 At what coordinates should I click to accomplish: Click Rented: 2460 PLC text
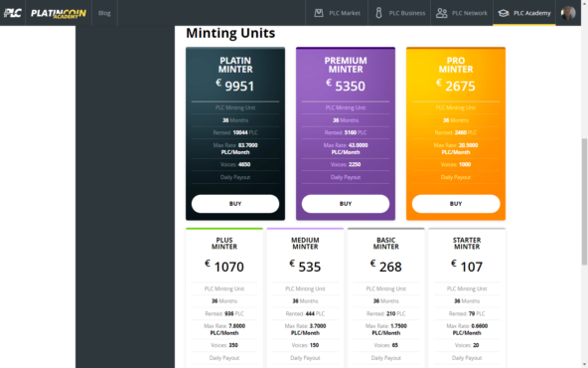(456, 132)
